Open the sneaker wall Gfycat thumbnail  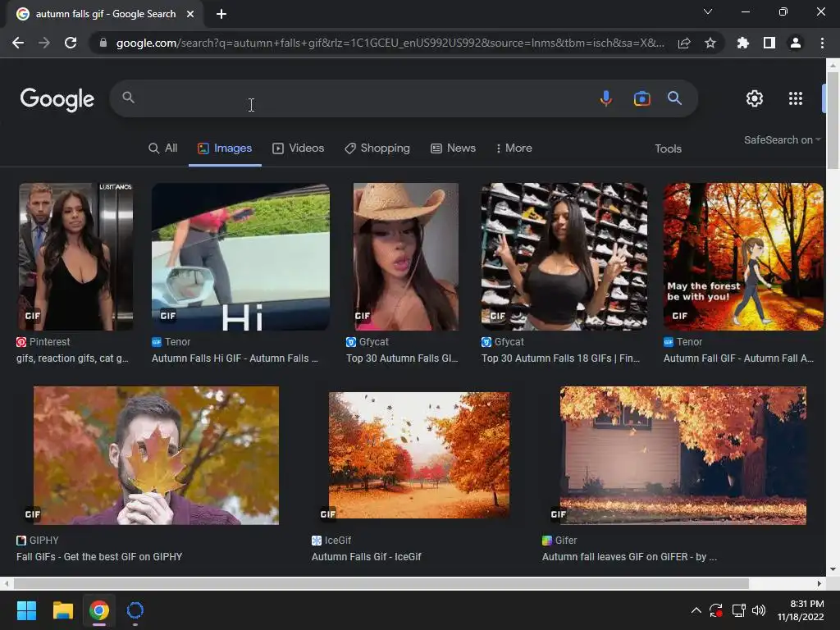tap(564, 257)
